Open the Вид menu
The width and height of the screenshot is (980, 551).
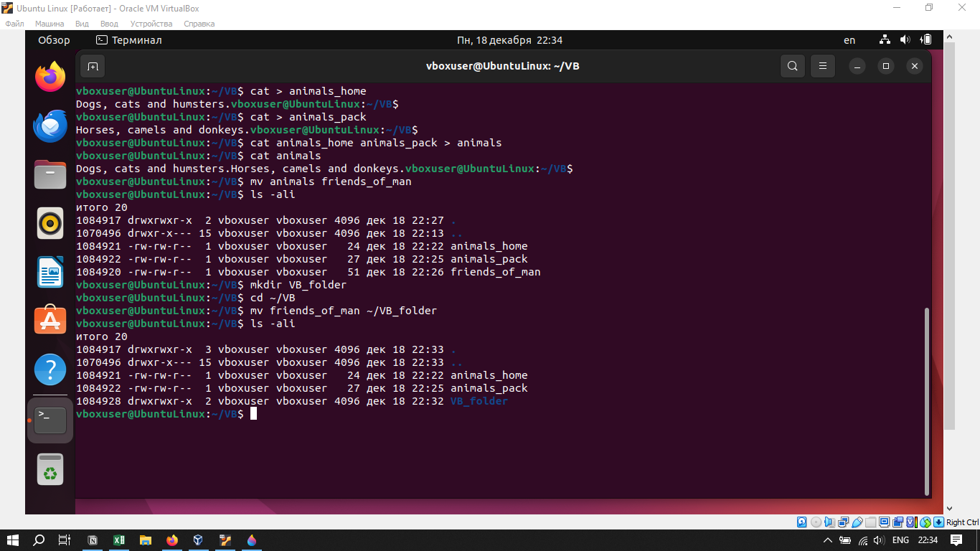82,24
